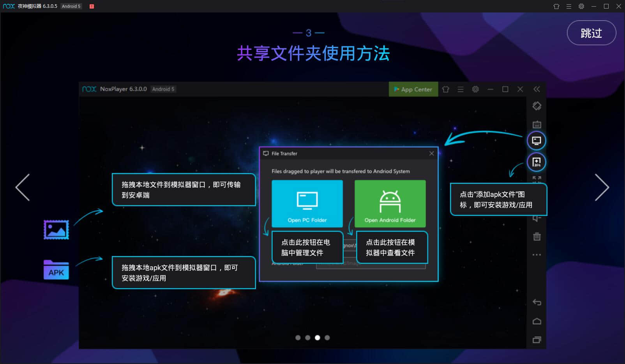Open the hamburger menu in 夜神模拟器 title bar
Image resolution: width=625 pixels, height=364 pixels.
569,6
